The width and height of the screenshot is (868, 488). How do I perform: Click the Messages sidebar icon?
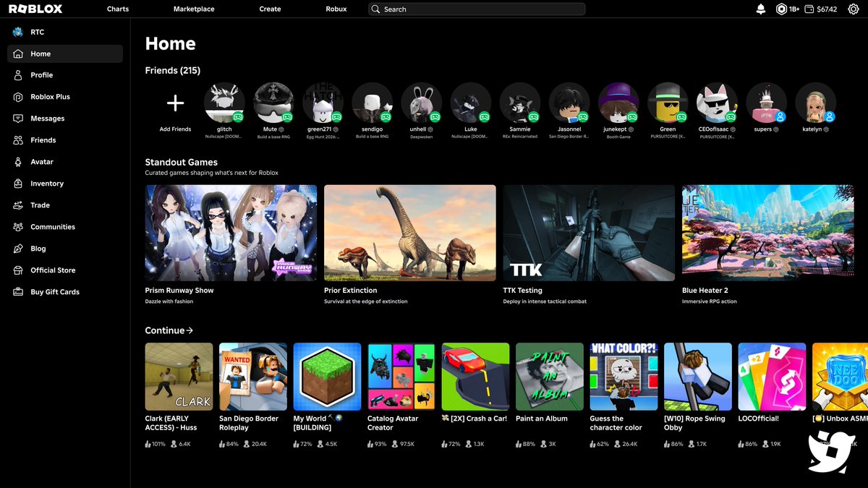click(x=18, y=119)
